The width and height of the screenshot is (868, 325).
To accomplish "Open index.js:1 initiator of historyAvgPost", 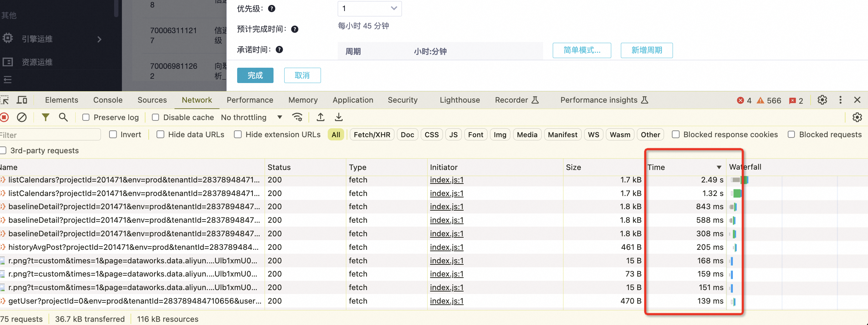I will point(447,247).
